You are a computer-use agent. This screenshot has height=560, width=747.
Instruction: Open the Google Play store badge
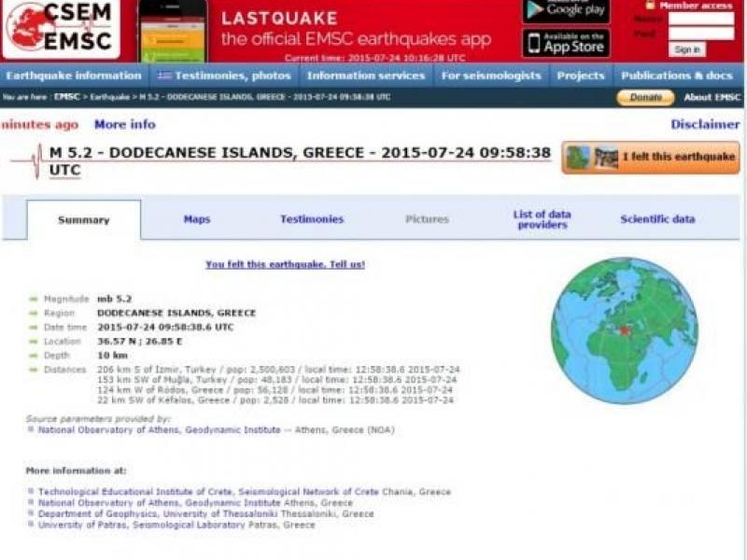tap(566, 11)
